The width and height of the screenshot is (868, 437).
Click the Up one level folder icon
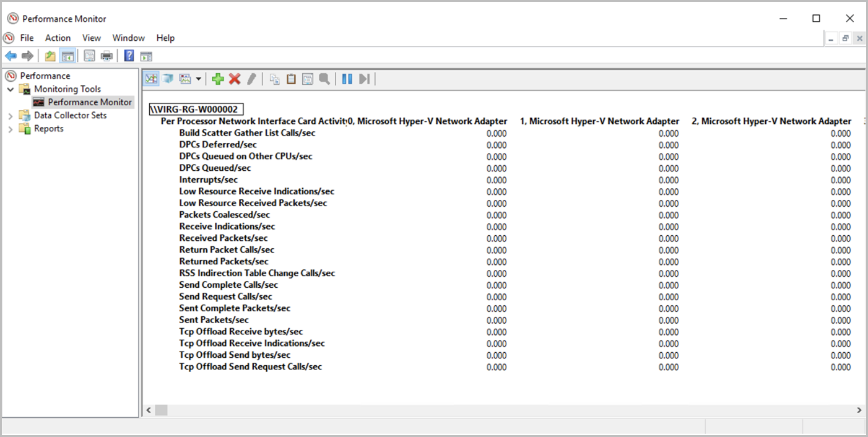[50, 56]
